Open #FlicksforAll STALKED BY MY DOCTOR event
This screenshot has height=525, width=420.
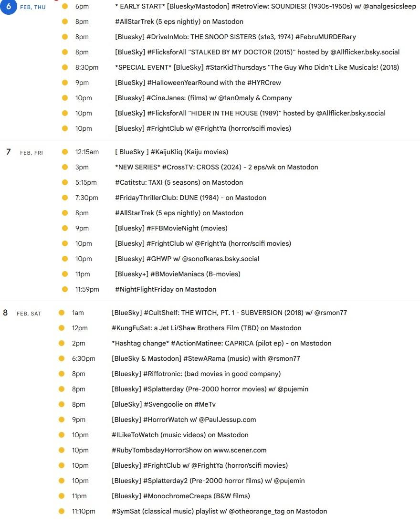click(x=257, y=52)
